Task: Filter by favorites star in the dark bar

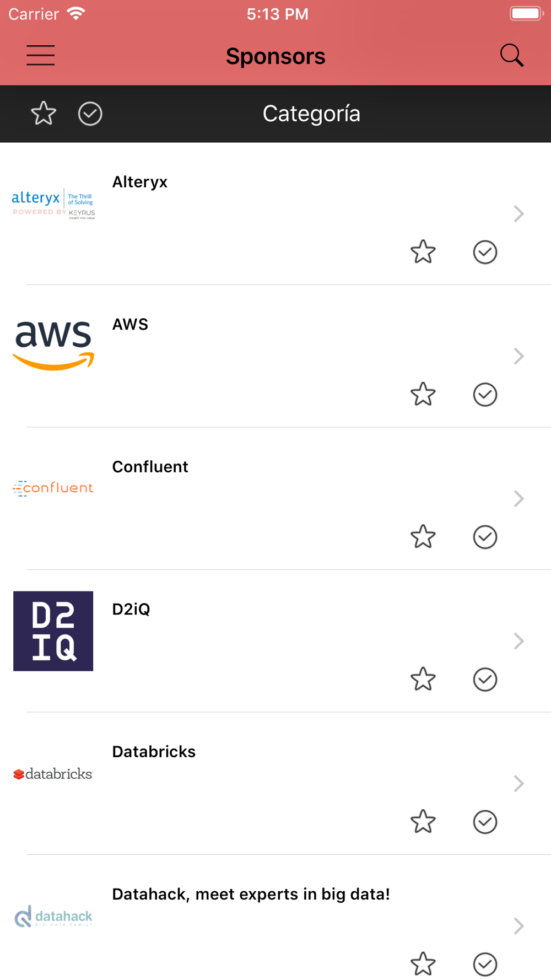Action: pyautogui.click(x=44, y=114)
